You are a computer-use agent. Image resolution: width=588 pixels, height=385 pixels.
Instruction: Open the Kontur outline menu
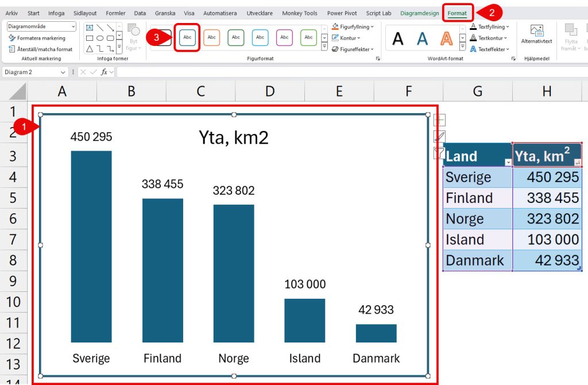tap(346, 38)
